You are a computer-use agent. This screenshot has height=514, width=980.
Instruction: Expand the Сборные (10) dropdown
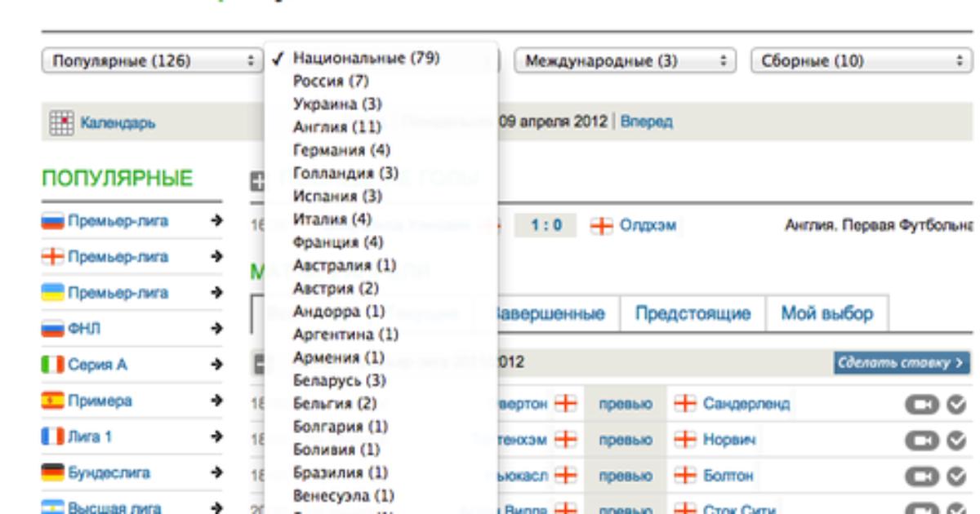click(862, 61)
